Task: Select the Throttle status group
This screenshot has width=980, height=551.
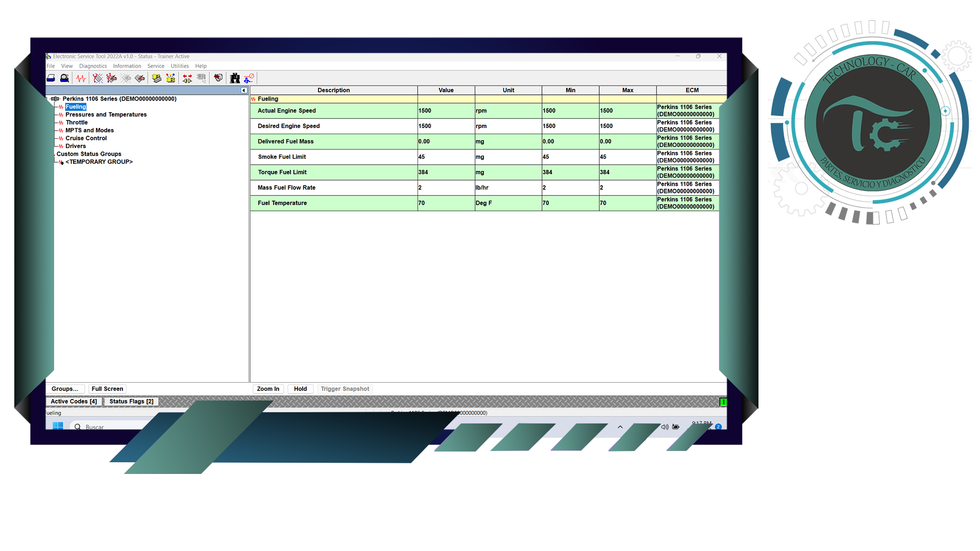Action: tap(77, 122)
